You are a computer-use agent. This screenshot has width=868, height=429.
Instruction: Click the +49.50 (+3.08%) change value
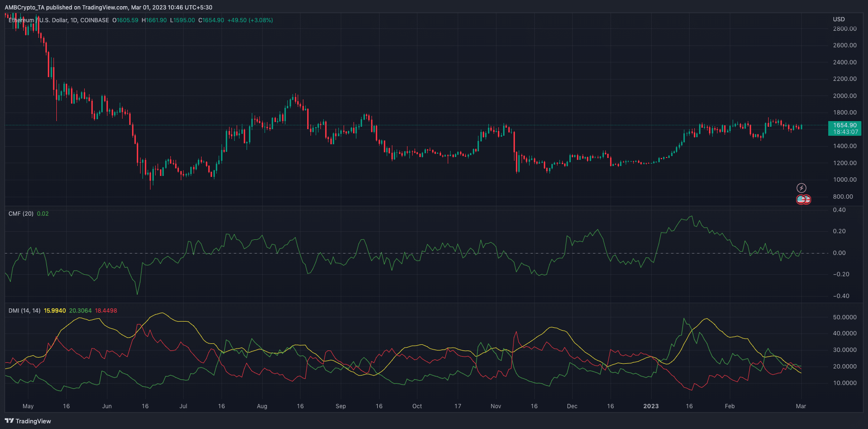tap(250, 20)
